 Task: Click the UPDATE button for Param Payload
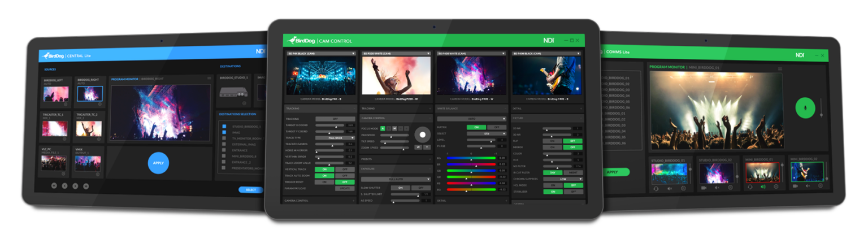tap(345, 188)
